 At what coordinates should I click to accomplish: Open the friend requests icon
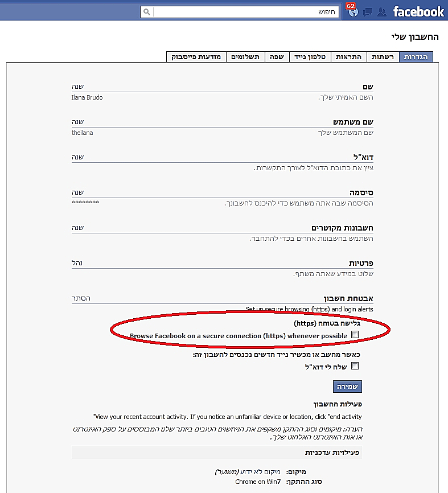pyautogui.click(x=382, y=11)
